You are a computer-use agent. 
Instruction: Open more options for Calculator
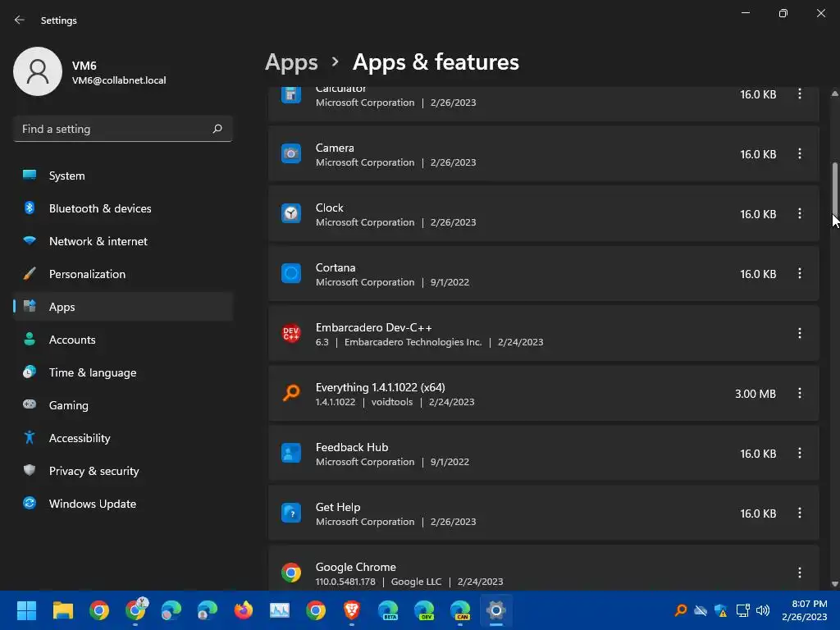(799, 94)
